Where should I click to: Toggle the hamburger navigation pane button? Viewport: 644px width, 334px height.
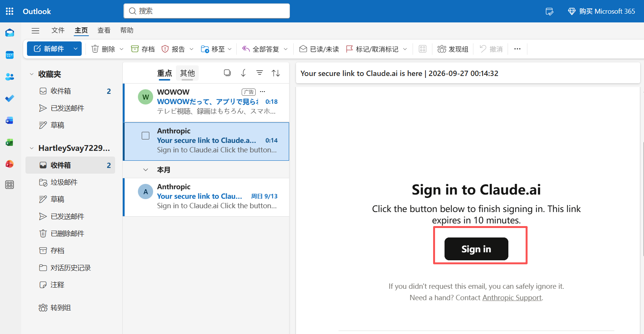35,30
